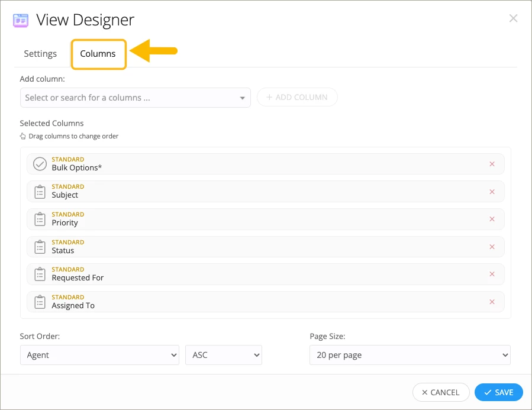Image resolution: width=532 pixels, height=410 pixels.
Task: Click the Cancel button
Action: (440, 392)
